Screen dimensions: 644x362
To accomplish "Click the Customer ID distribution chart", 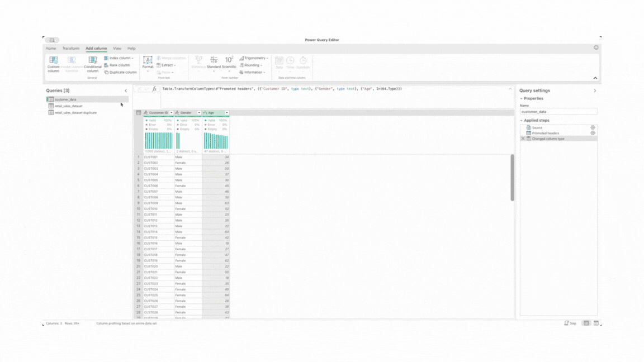I will (159, 141).
